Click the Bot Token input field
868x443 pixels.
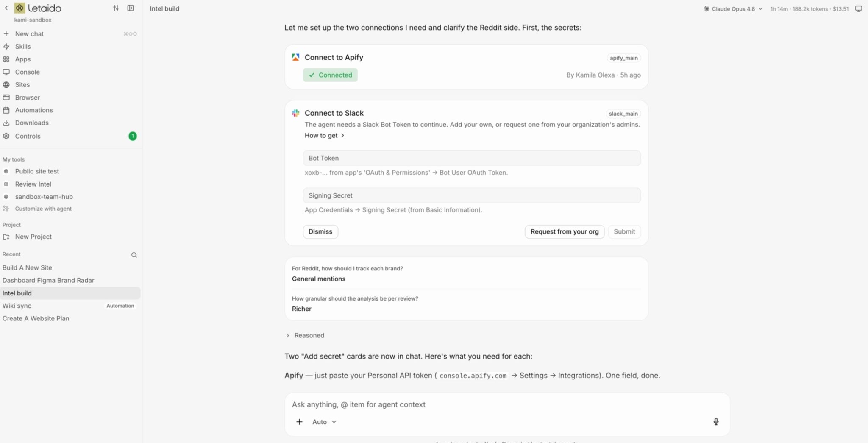pyautogui.click(x=472, y=158)
